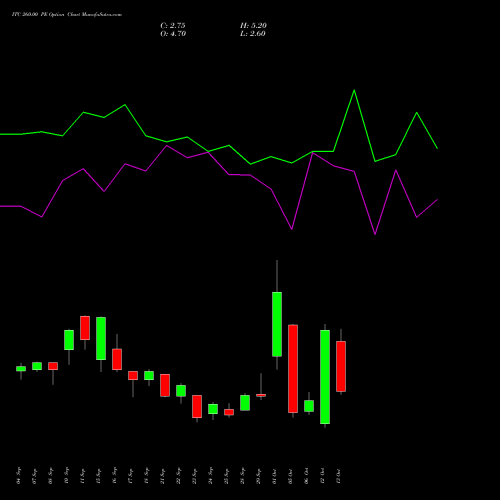Screen dimensions: 500x500
Task: Click the chart title text at top left
Action: (67, 15)
